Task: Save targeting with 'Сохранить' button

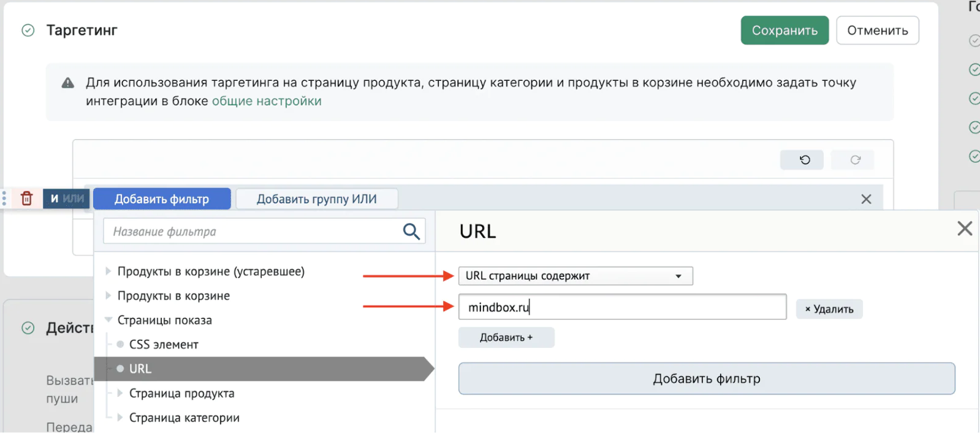Action: tap(784, 31)
